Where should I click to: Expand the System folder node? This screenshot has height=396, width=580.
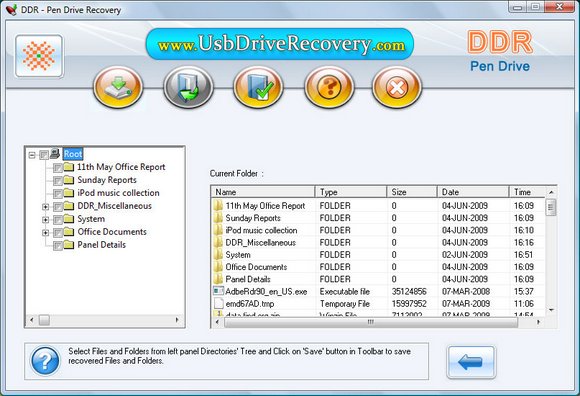(45, 220)
